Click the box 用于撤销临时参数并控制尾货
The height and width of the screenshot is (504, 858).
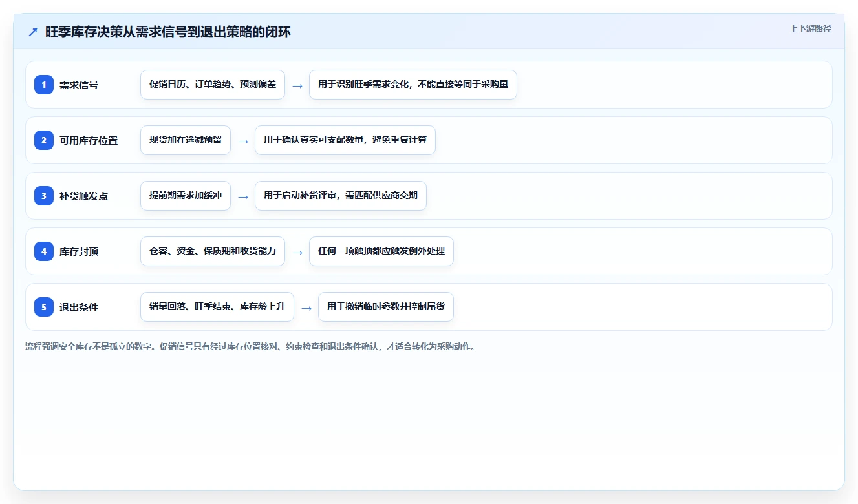pyautogui.click(x=386, y=307)
